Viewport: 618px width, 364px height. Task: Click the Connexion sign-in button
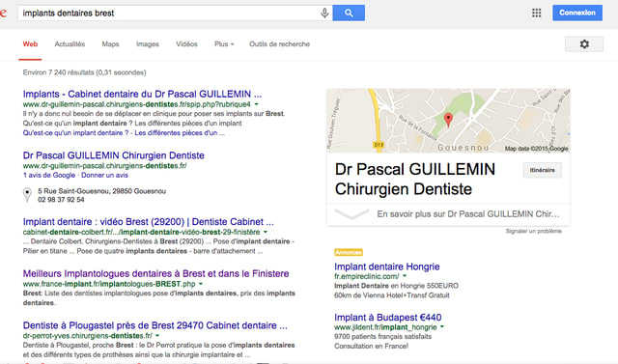(x=577, y=13)
